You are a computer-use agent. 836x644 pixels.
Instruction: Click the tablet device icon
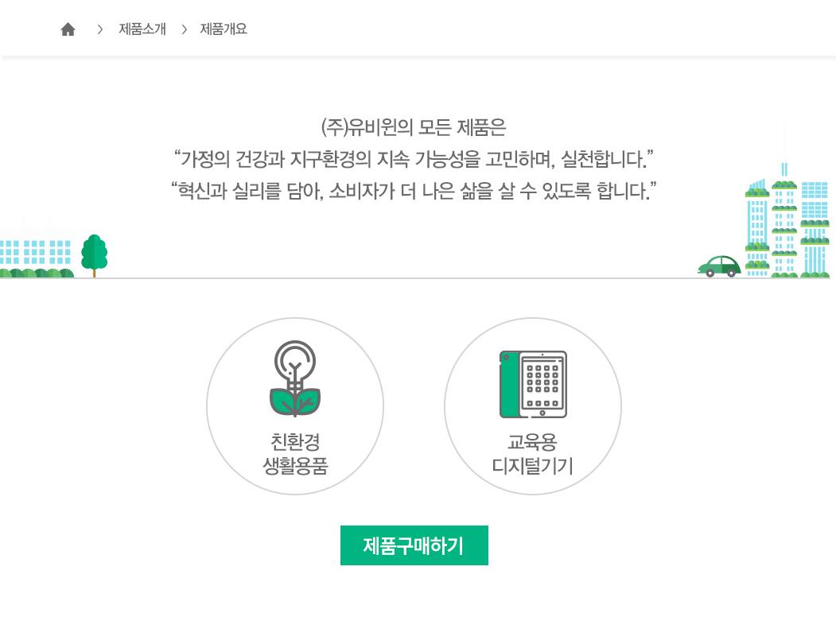point(533,384)
